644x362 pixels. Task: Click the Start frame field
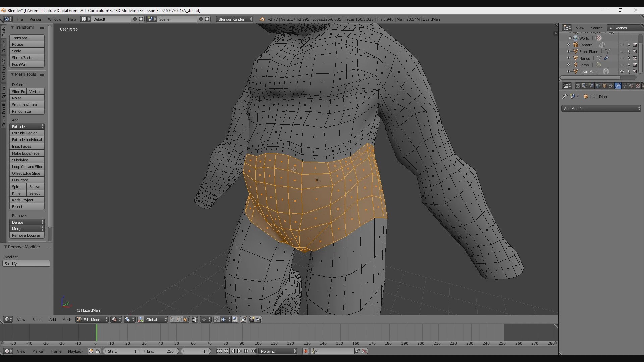122,351
